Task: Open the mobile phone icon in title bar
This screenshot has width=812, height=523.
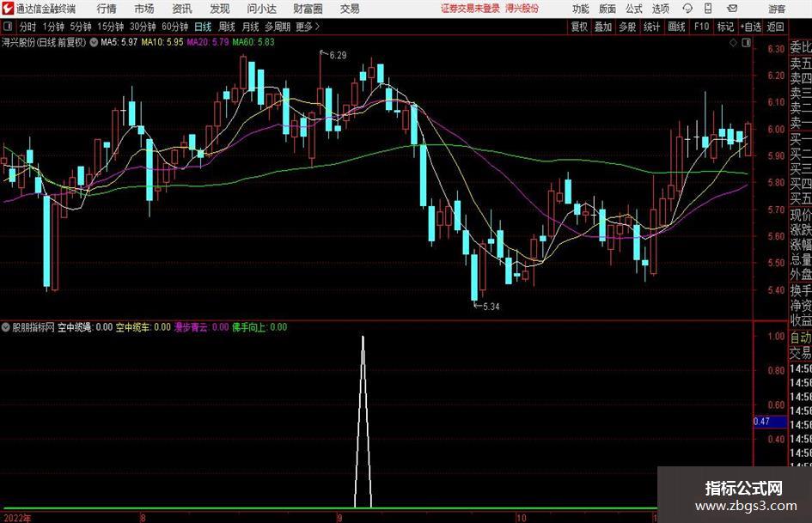Action: coord(708,9)
